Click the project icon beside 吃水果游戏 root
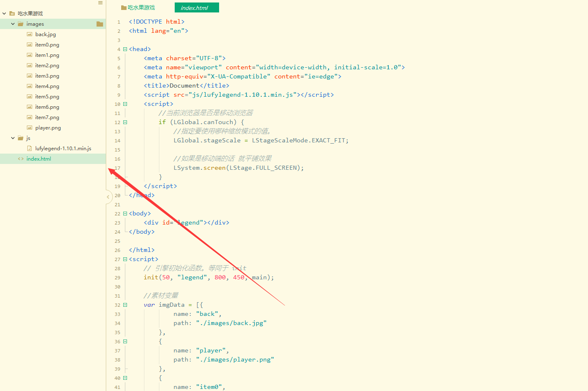 (12, 14)
